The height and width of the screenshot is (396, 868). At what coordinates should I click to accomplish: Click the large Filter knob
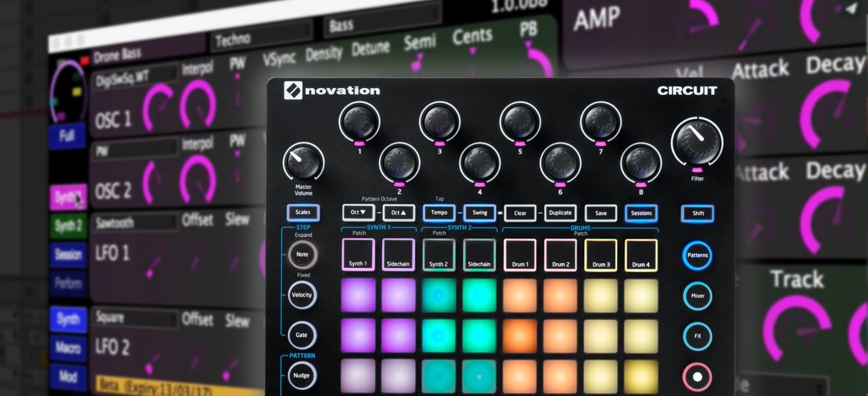[697, 142]
